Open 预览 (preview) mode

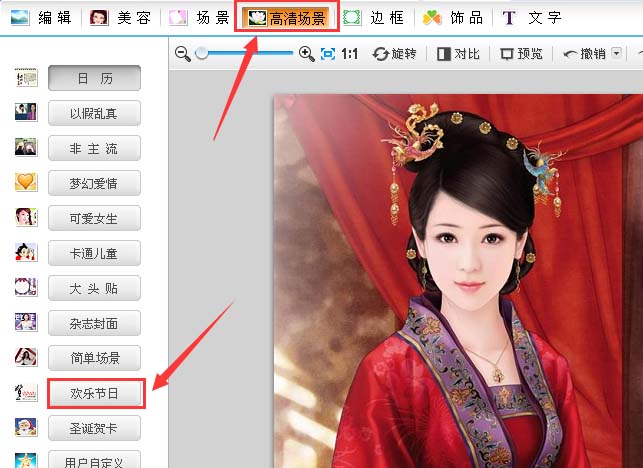[x=521, y=54]
